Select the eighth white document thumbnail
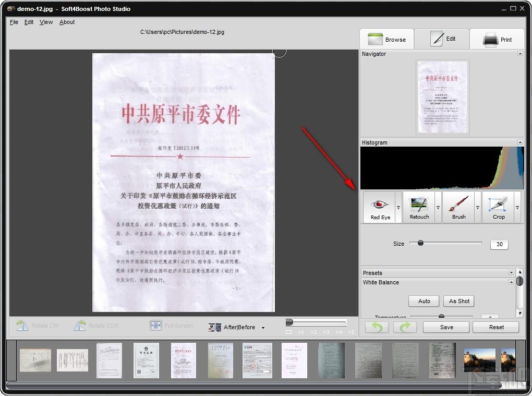532x396 pixels. click(x=294, y=361)
